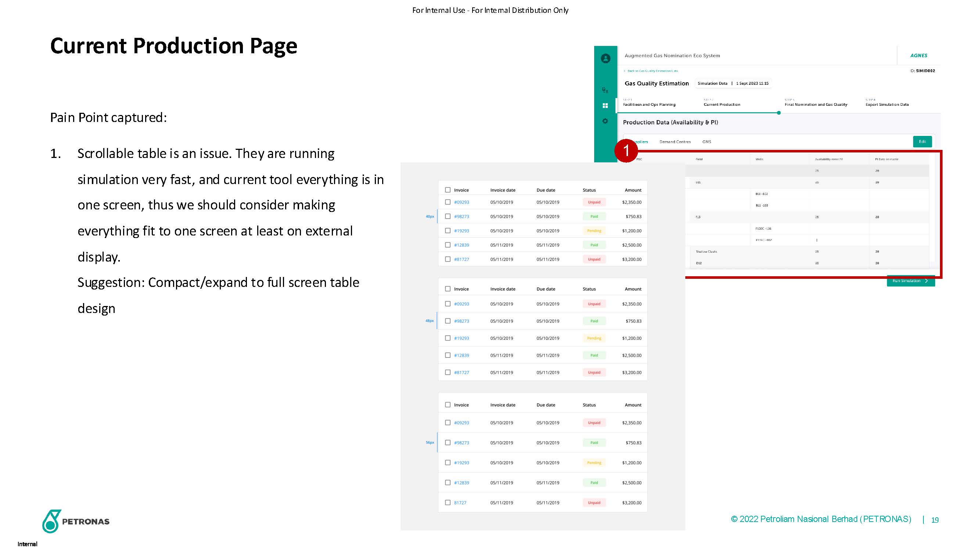Check the header Invoice checkbox in the second table
The image size is (980, 551).
tap(448, 289)
